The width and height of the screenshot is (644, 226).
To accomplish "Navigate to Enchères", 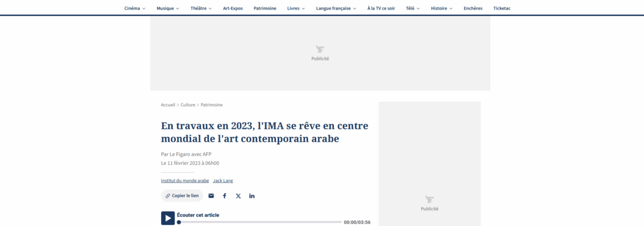I will click(x=473, y=8).
